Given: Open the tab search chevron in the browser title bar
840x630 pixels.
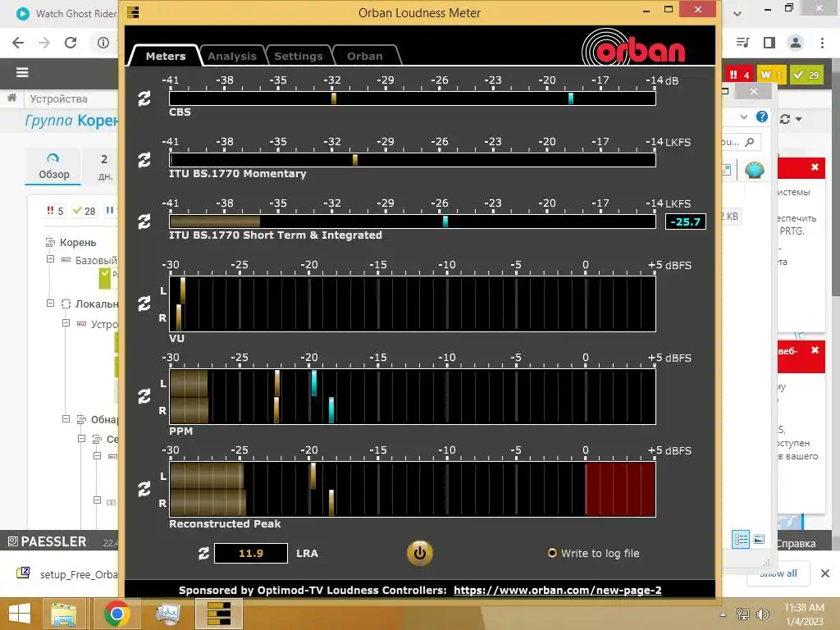Looking at the screenshot, I should point(737,13).
